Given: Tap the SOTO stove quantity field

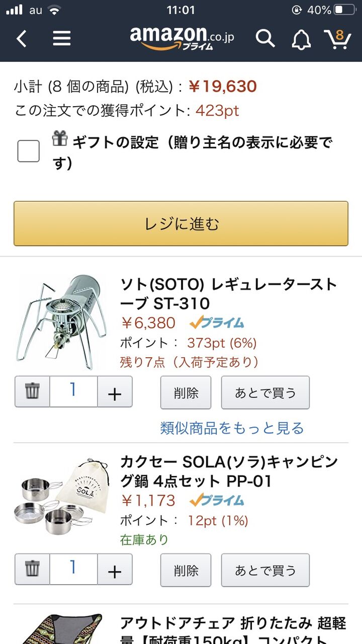Looking at the screenshot, I should point(73,391).
